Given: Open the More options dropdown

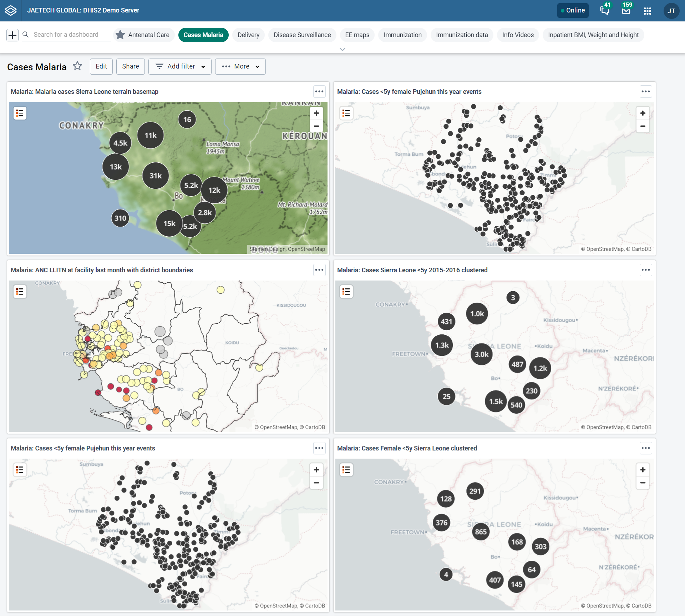Looking at the screenshot, I should 240,66.
